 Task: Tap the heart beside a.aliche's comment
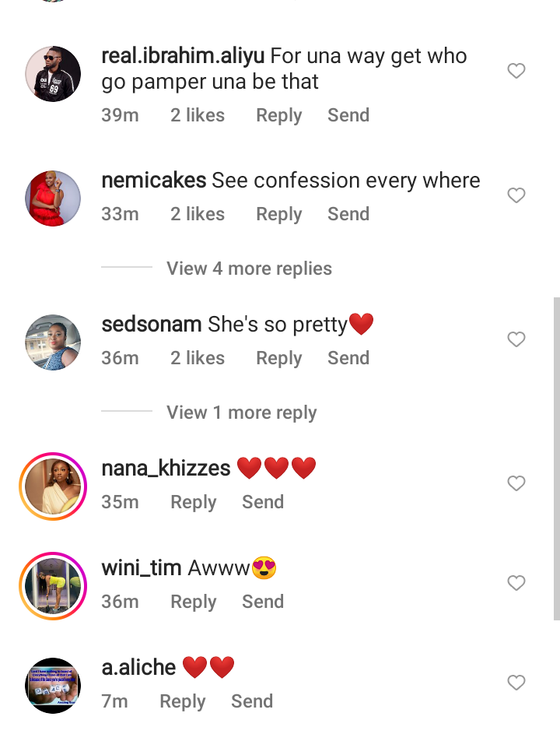[516, 683]
